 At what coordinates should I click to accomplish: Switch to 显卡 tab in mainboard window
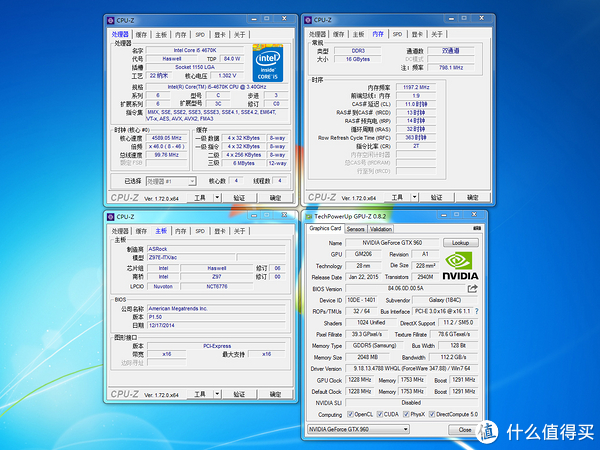click(x=220, y=231)
